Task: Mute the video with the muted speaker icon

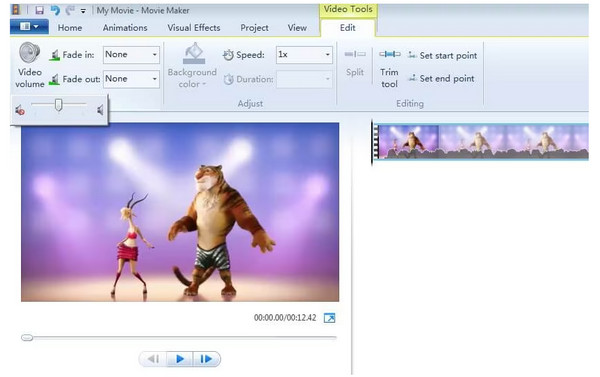Action: point(20,111)
